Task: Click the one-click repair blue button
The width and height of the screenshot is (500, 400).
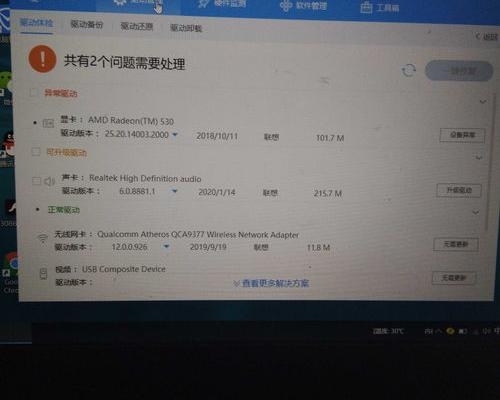Action: coord(459,71)
